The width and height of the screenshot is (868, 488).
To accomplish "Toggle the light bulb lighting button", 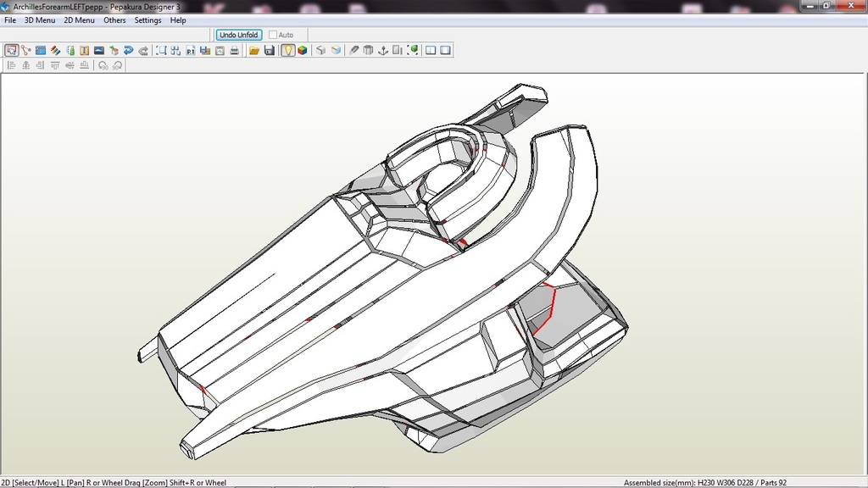I will tap(287, 51).
